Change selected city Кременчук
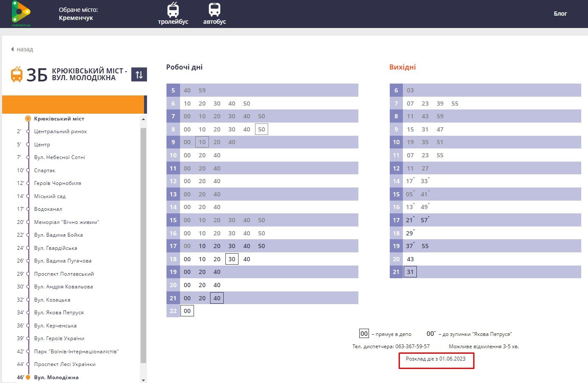 (x=76, y=18)
